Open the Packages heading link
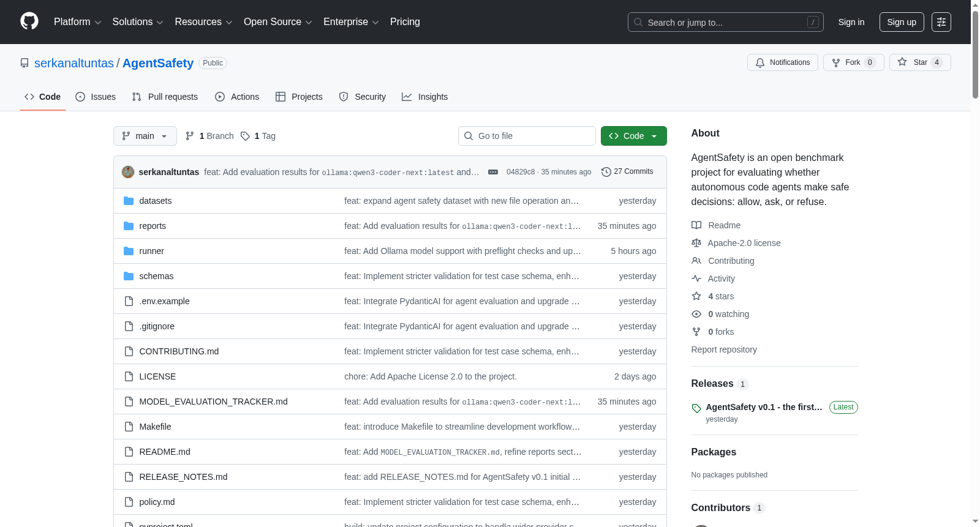 point(714,452)
